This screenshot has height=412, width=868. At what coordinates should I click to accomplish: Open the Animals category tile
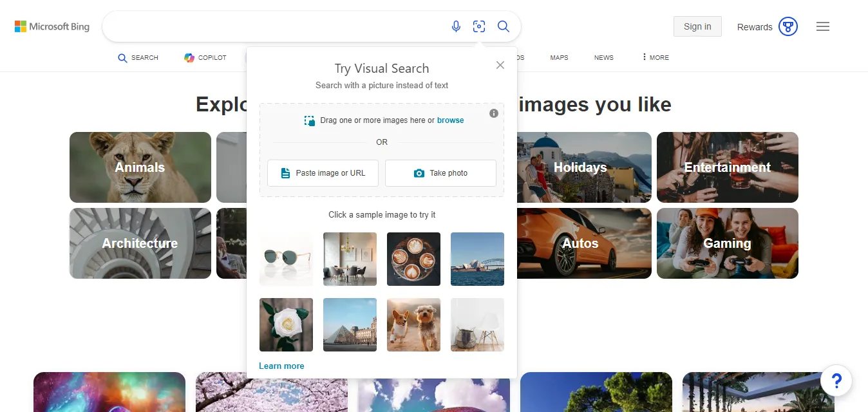click(x=140, y=167)
